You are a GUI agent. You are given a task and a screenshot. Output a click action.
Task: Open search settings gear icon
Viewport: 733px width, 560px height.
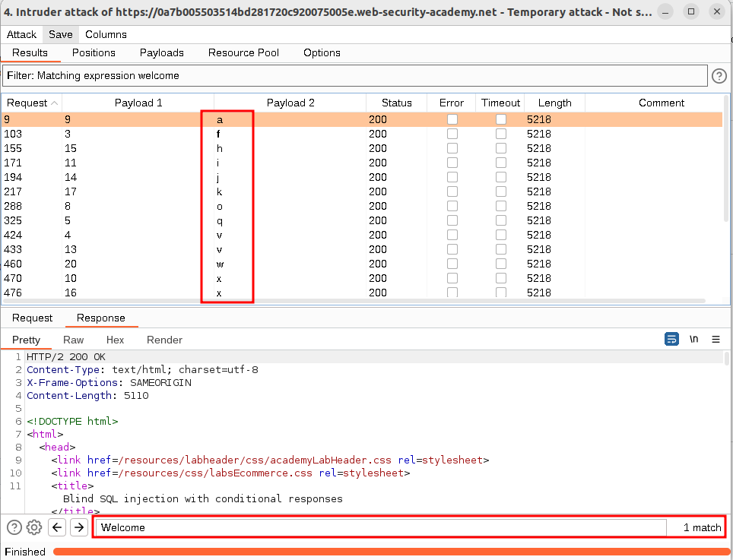coord(34,527)
